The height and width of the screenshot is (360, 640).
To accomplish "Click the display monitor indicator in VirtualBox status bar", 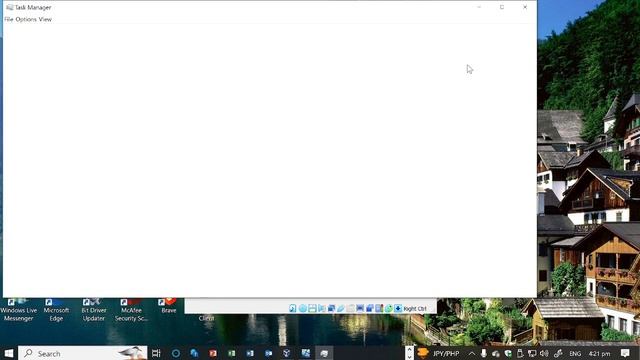I will pos(360,308).
